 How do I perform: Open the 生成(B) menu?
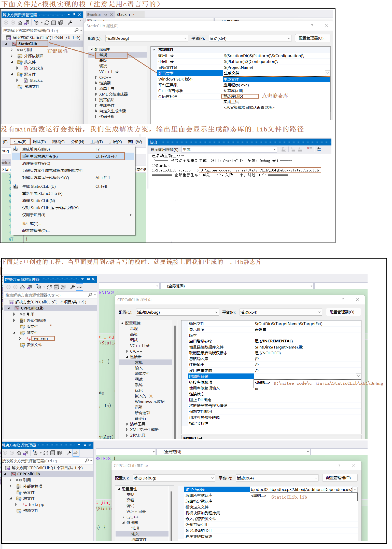20,142
